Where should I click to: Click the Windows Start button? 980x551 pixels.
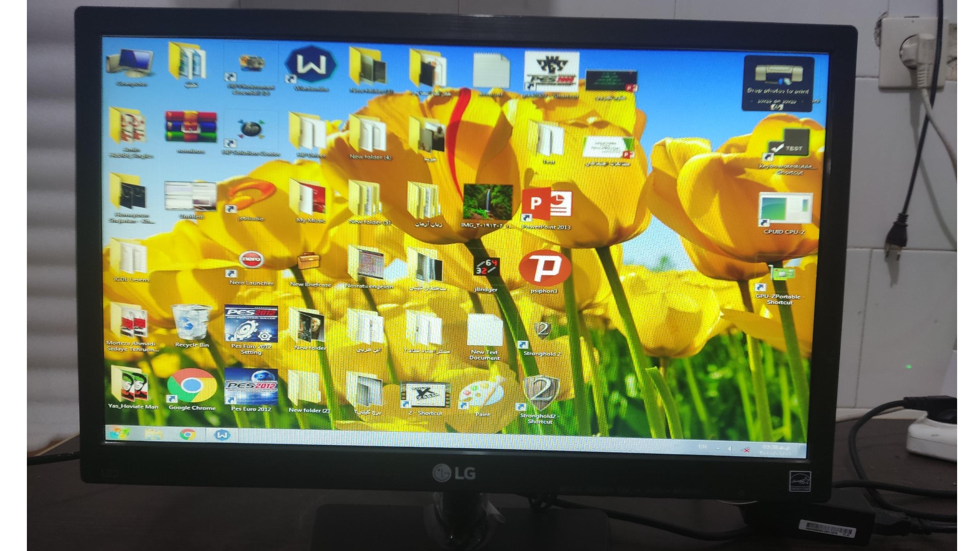[x=119, y=433]
